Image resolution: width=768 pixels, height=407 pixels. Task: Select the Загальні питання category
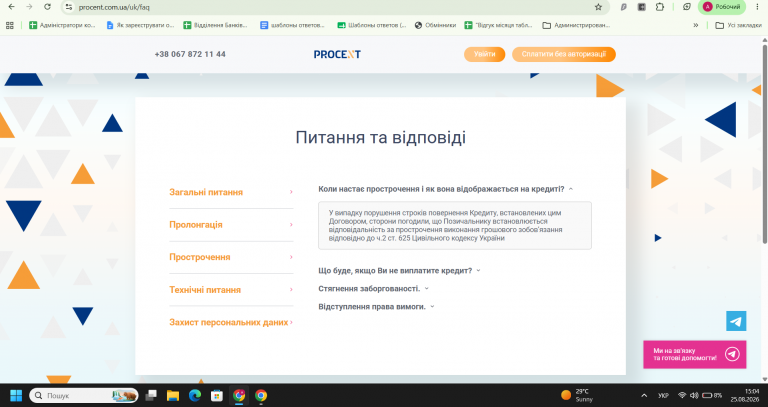pos(206,192)
